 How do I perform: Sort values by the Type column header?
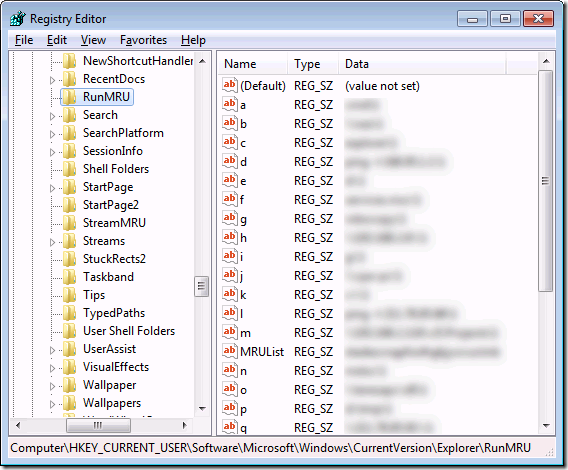[x=313, y=64]
